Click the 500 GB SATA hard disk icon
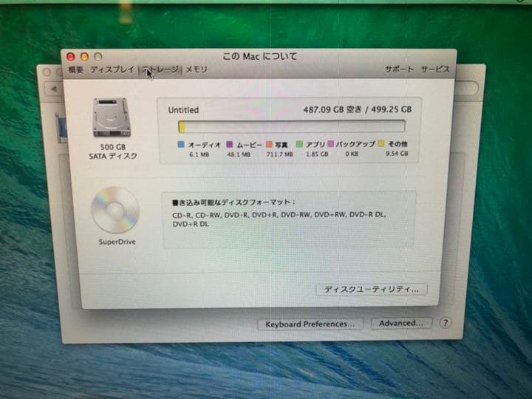Image resolution: width=532 pixels, height=399 pixels. coord(112,117)
